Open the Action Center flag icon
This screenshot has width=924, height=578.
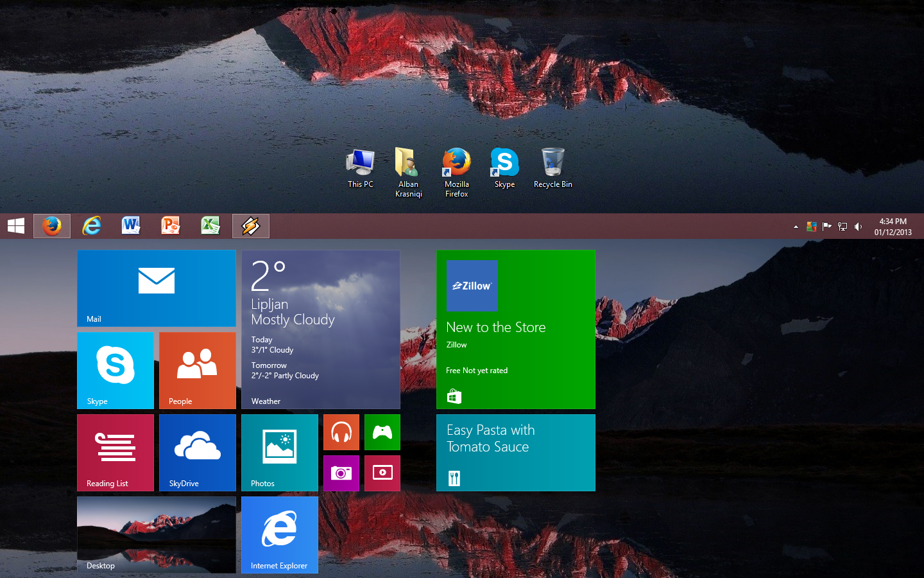827,227
